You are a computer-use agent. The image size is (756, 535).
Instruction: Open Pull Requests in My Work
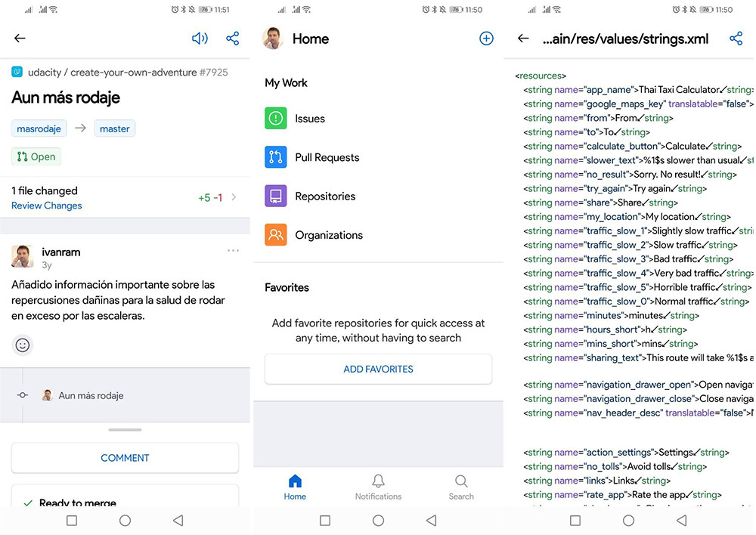click(x=327, y=157)
